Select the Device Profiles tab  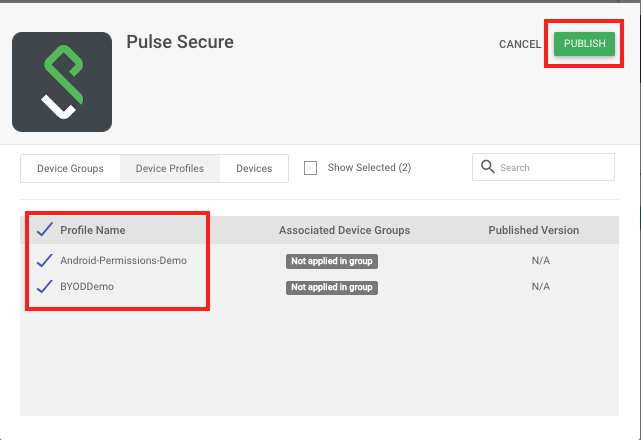[170, 168]
